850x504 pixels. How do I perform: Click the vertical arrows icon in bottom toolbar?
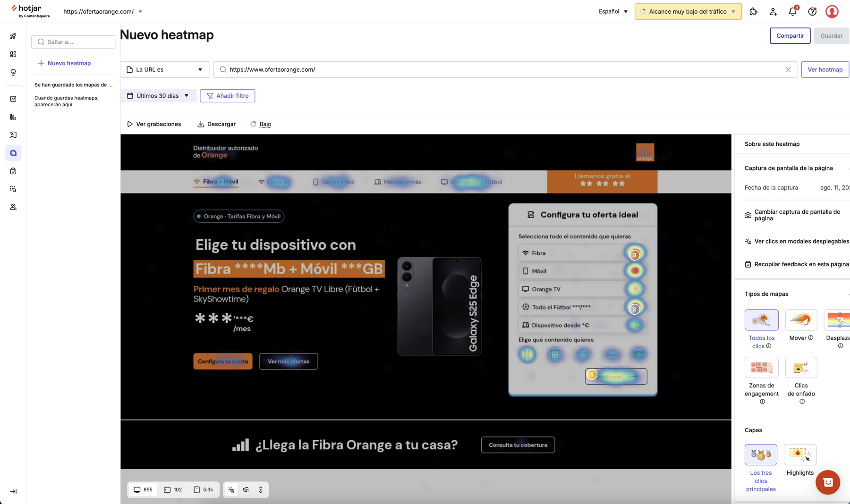click(261, 490)
